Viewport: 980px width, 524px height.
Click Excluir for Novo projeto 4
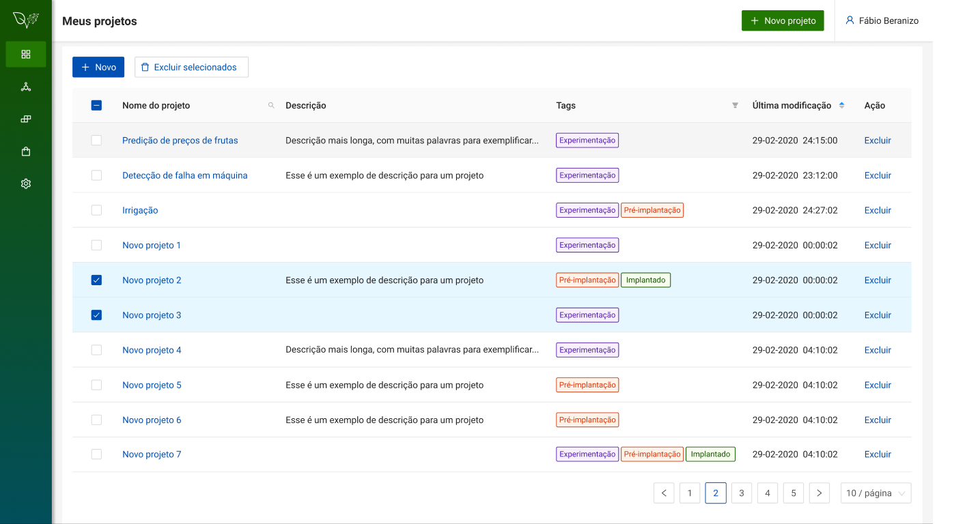[878, 350]
